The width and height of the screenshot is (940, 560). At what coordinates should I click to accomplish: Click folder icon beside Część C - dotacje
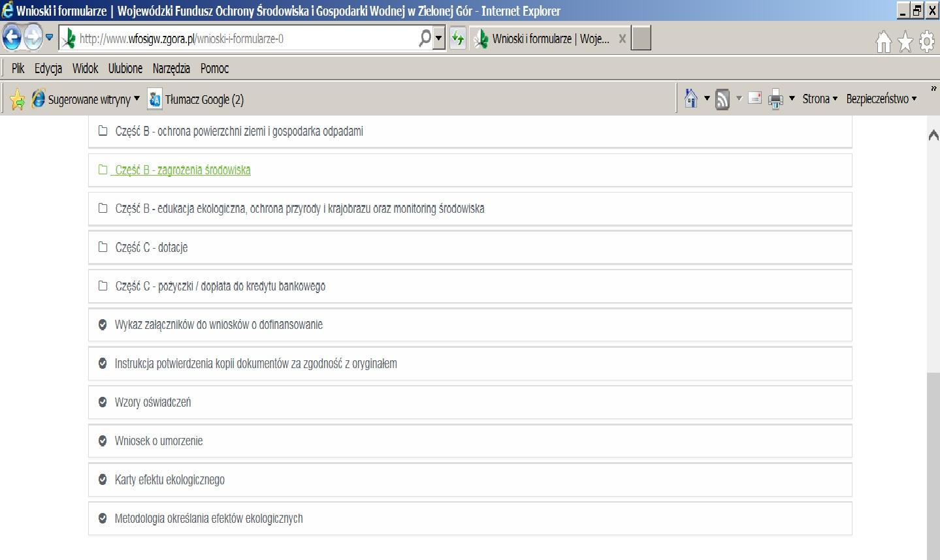103,247
